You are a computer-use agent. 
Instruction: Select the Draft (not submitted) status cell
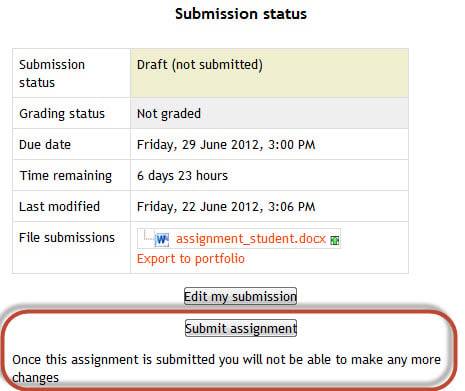pyautogui.click(x=269, y=73)
